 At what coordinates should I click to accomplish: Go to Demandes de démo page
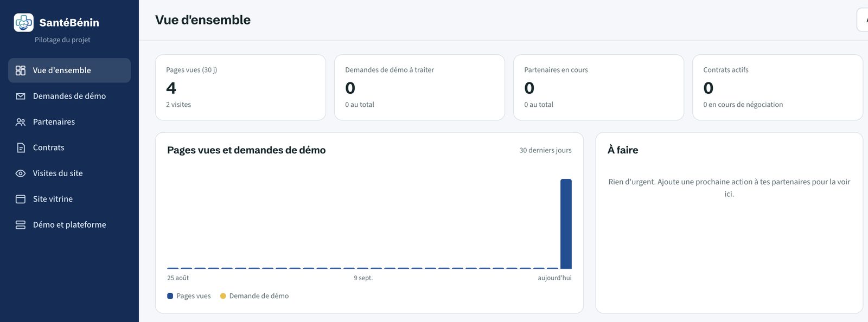pyautogui.click(x=69, y=96)
